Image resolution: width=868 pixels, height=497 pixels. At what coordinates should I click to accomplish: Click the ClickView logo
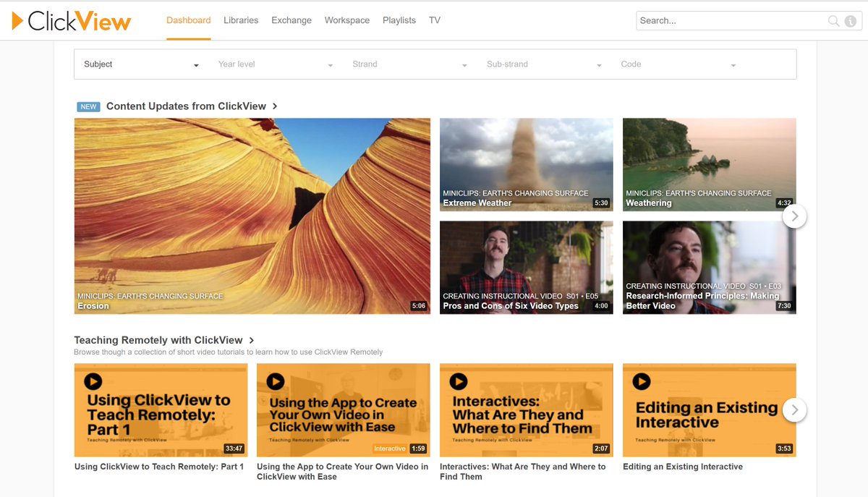(x=71, y=21)
